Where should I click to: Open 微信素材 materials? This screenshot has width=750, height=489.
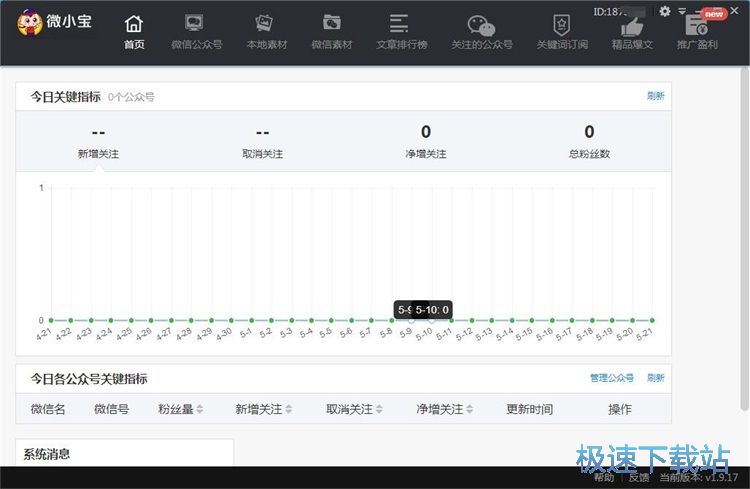[x=331, y=33]
